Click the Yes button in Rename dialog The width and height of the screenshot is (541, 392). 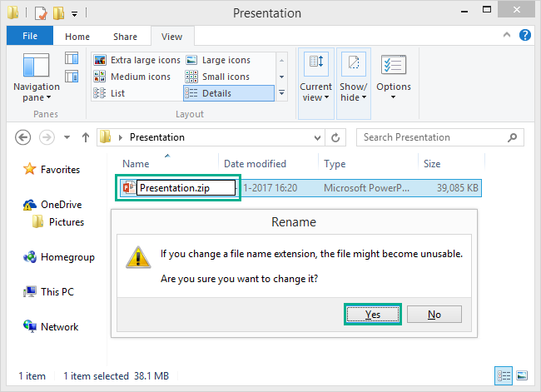point(373,314)
